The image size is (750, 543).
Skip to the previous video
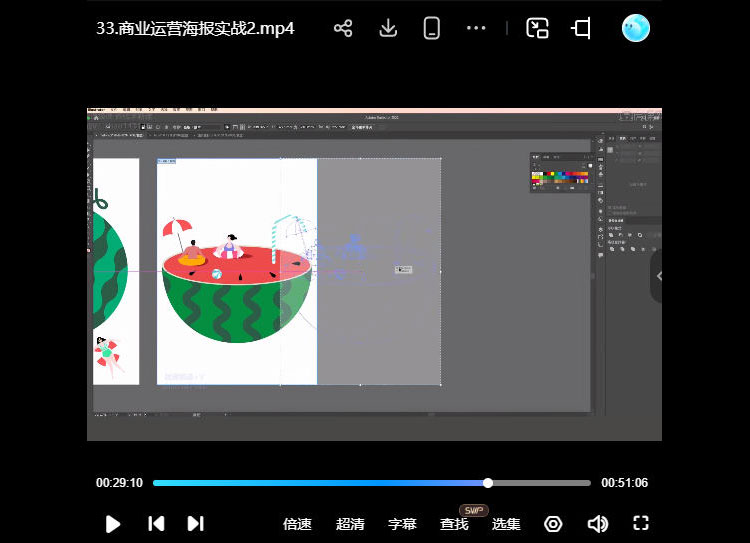click(156, 523)
